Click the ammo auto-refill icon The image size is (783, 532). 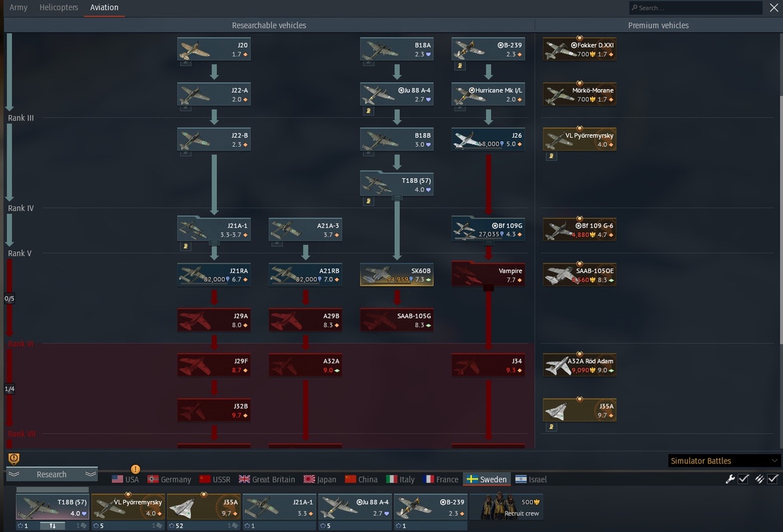tap(760, 479)
